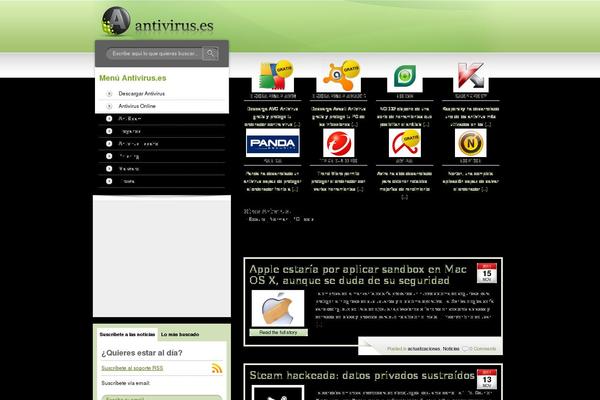Open the NOD32 description text
Image resolution: width=600 pixels, height=400 pixels.
click(405, 116)
